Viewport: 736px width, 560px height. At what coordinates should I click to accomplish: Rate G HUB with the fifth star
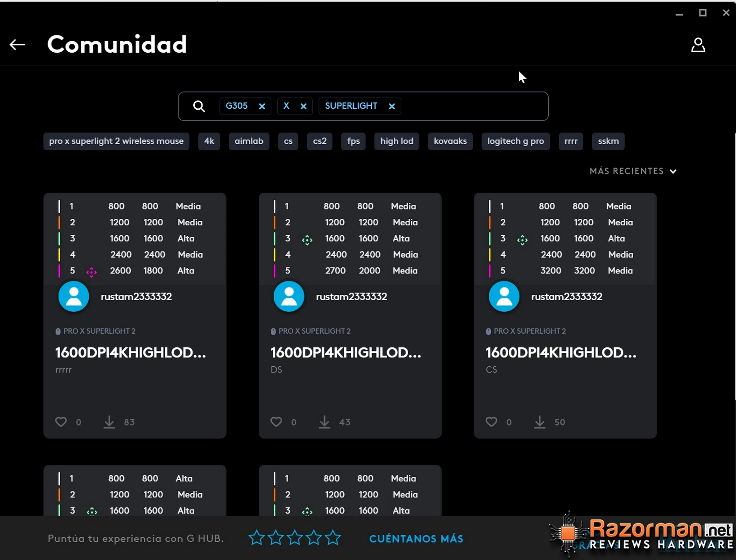(x=333, y=538)
